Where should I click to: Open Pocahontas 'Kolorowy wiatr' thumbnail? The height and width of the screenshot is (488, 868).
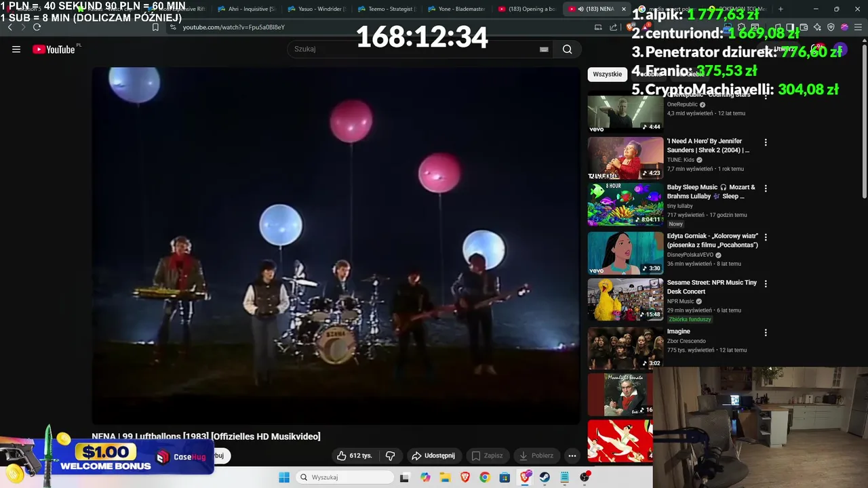(625, 253)
